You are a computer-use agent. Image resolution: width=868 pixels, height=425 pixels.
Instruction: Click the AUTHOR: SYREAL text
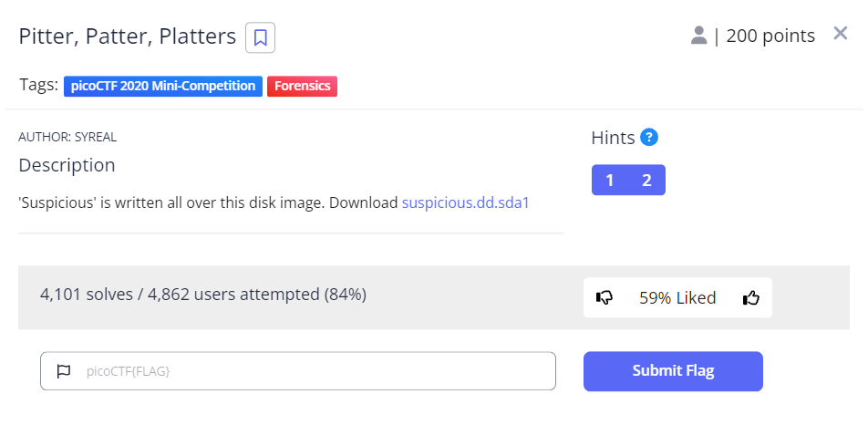tap(67, 137)
